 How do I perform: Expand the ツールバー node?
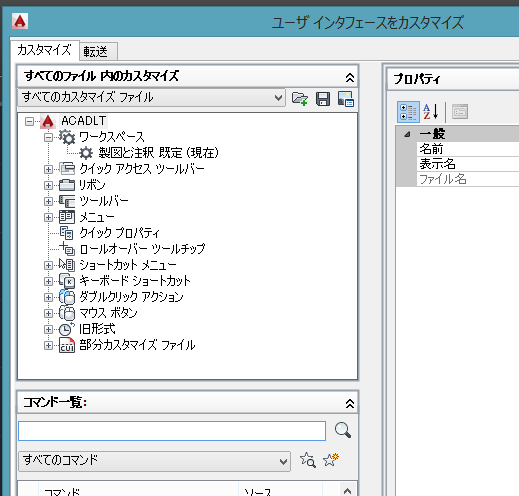pos(48,201)
